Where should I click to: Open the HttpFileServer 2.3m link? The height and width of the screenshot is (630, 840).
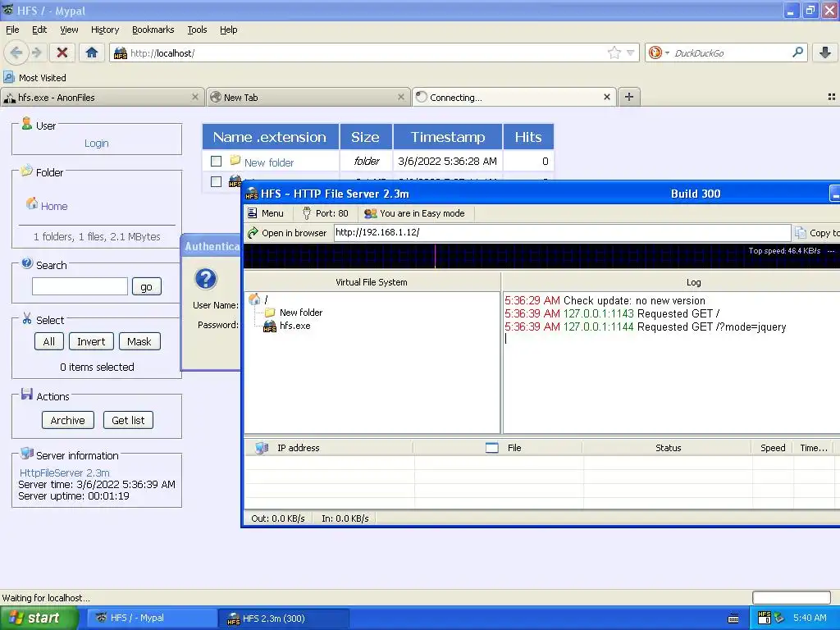64,472
